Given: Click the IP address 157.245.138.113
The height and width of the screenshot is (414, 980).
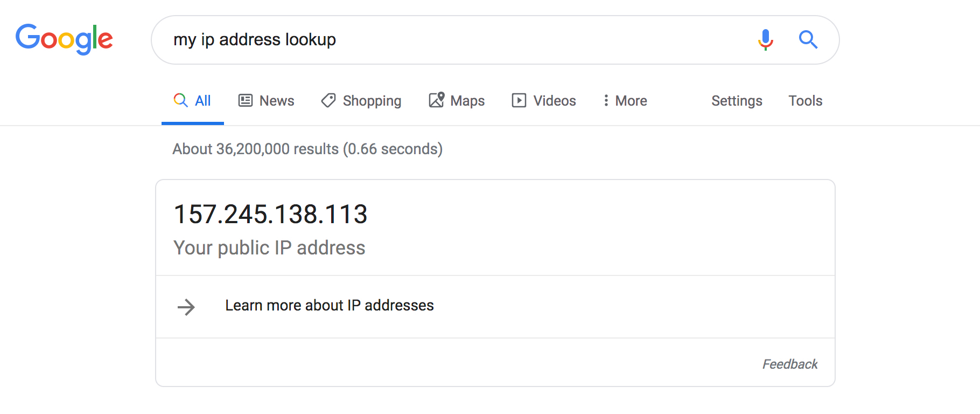Looking at the screenshot, I should tap(270, 214).
